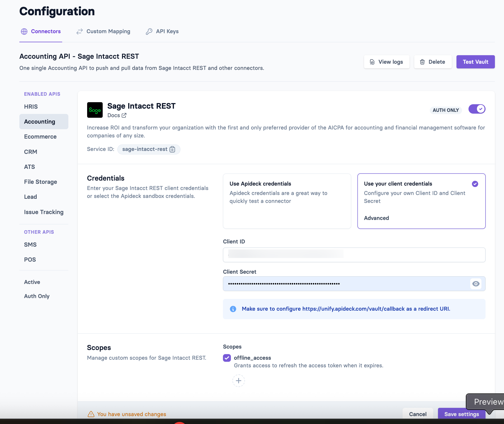Viewport: 504px width, 424px height.
Task: Click the Test Vault button
Action: pyautogui.click(x=475, y=62)
